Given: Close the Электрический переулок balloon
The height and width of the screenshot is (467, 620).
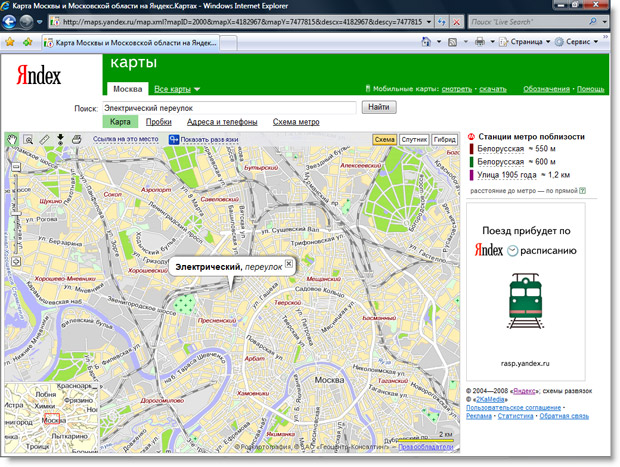Looking at the screenshot, I should (289, 263).
